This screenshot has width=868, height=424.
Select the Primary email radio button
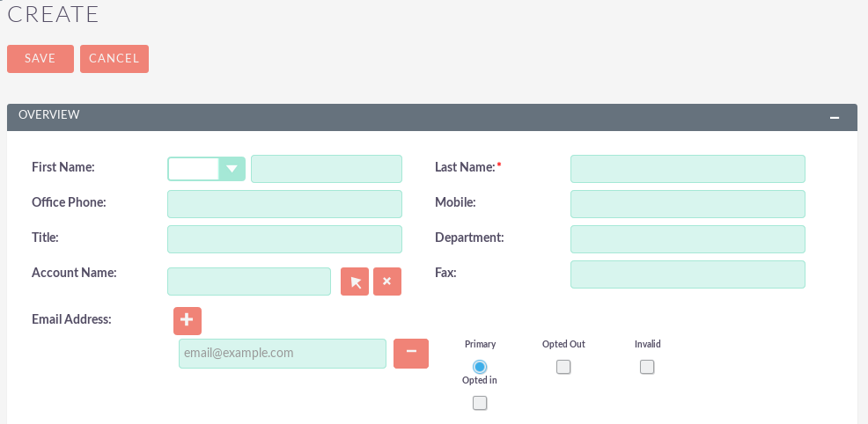pos(480,367)
